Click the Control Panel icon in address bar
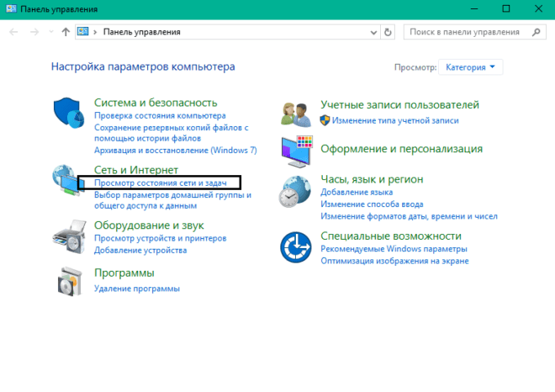The width and height of the screenshot is (555, 392). (82, 31)
